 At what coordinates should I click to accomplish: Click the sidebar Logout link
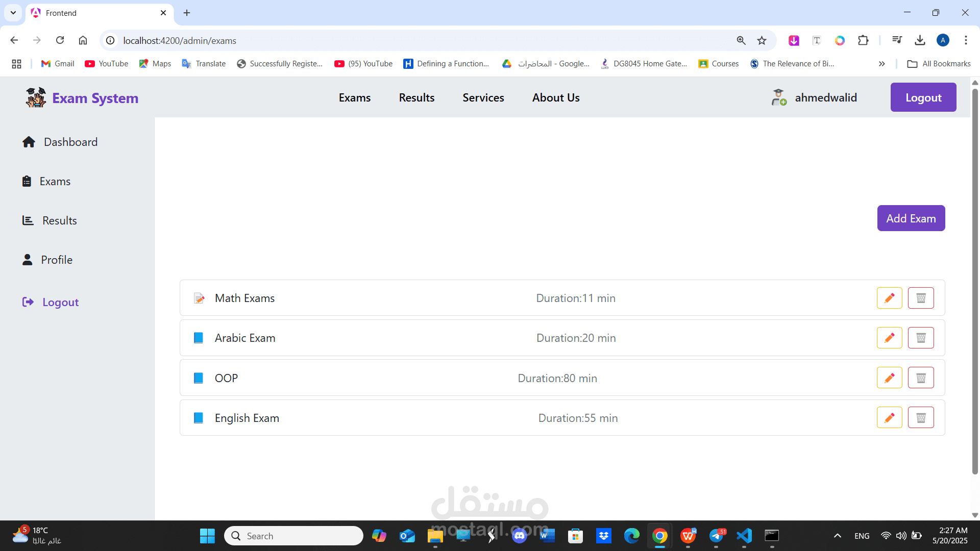tap(60, 302)
